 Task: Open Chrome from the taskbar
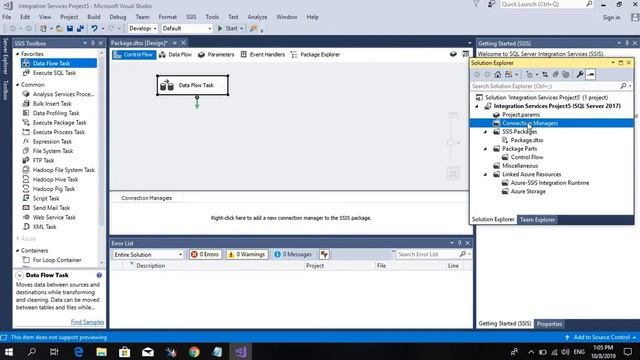click(194, 351)
